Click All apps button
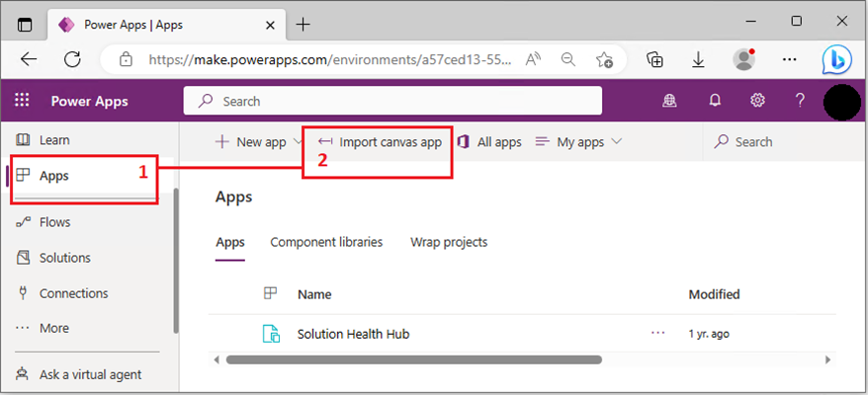 (x=490, y=142)
